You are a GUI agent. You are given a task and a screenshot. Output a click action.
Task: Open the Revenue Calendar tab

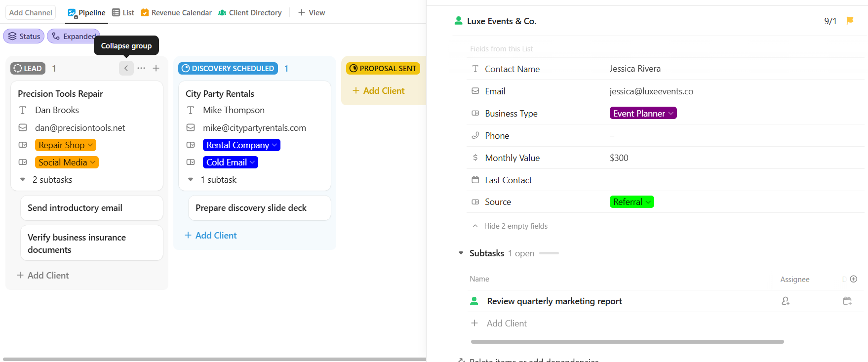[176, 13]
